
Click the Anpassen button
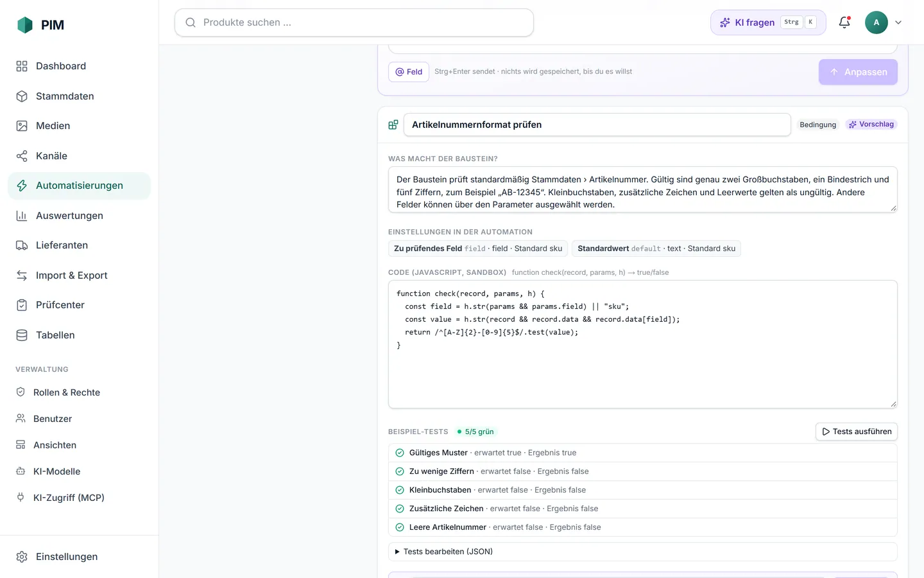coord(858,72)
